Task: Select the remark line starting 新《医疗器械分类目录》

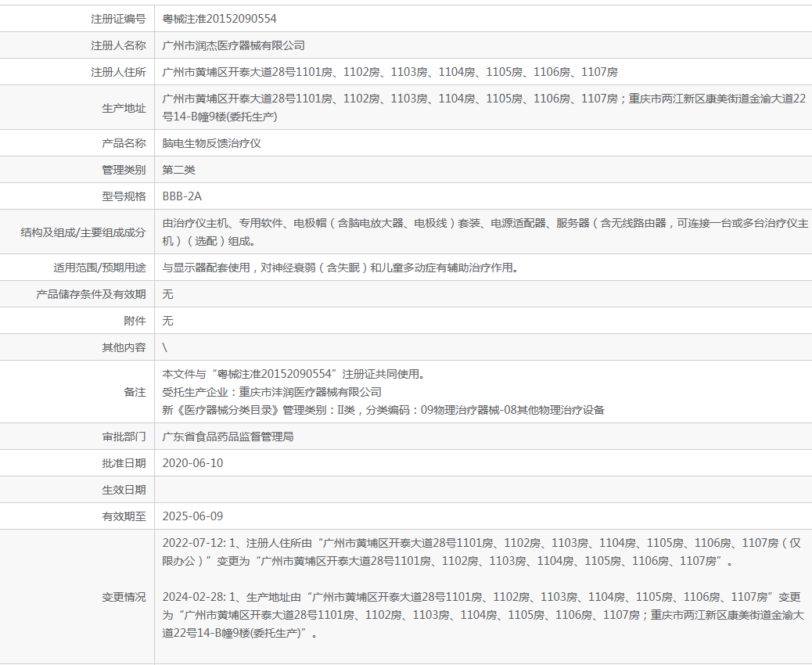Action: pyautogui.click(x=384, y=410)
